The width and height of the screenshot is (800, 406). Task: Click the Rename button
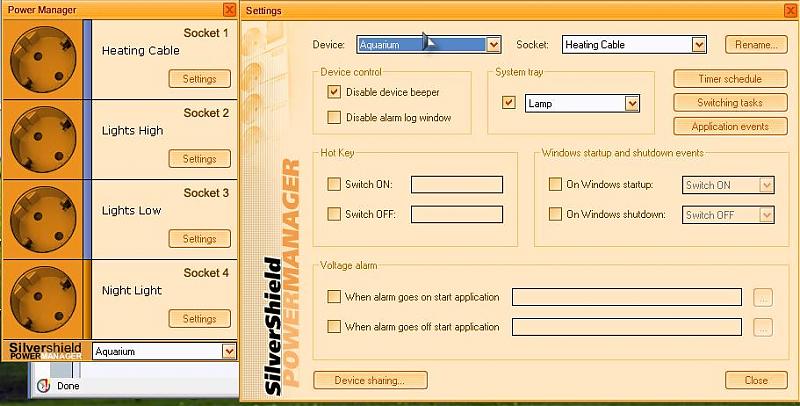[x=756, y=45]
